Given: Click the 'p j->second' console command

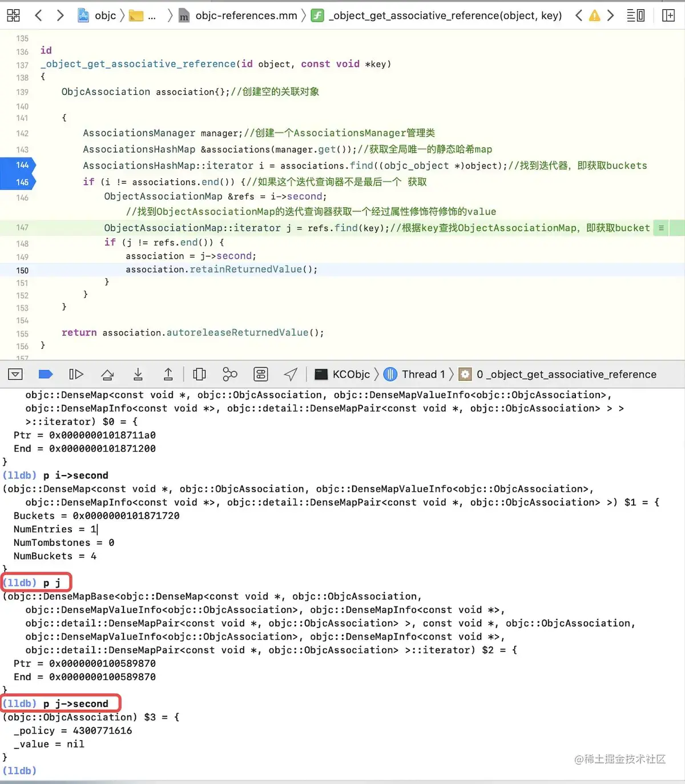Looking at the screenshot, I should coord(75,703).
